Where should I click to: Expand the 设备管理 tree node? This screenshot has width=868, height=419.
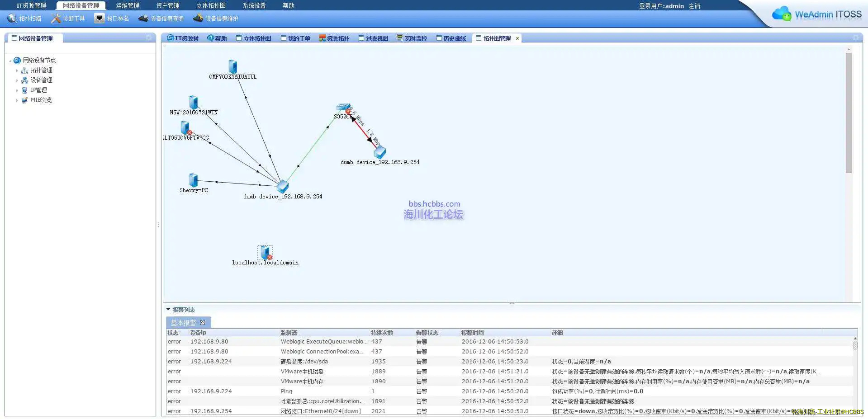click(17, 80)
